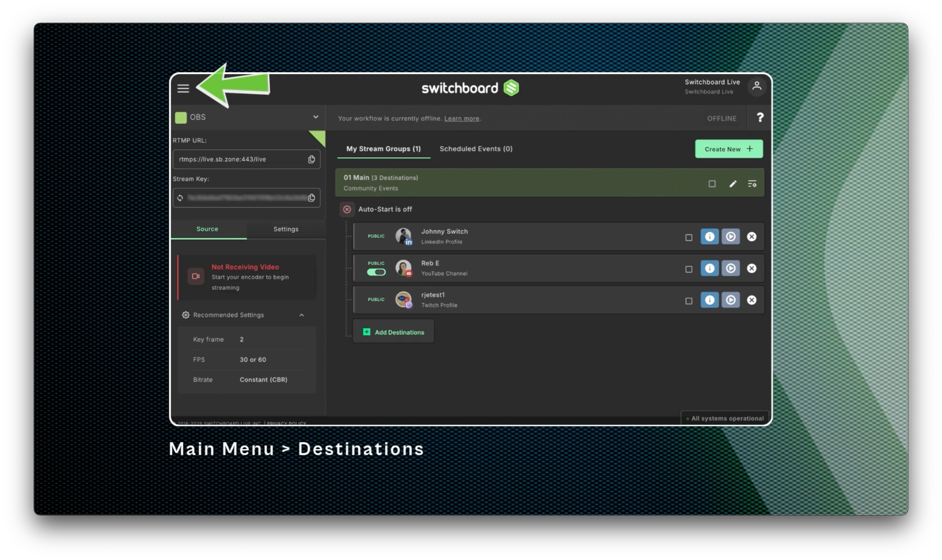Click the 30 or 60 FPS value
Viewport: 942px width, 560px height.
point(252,359)
